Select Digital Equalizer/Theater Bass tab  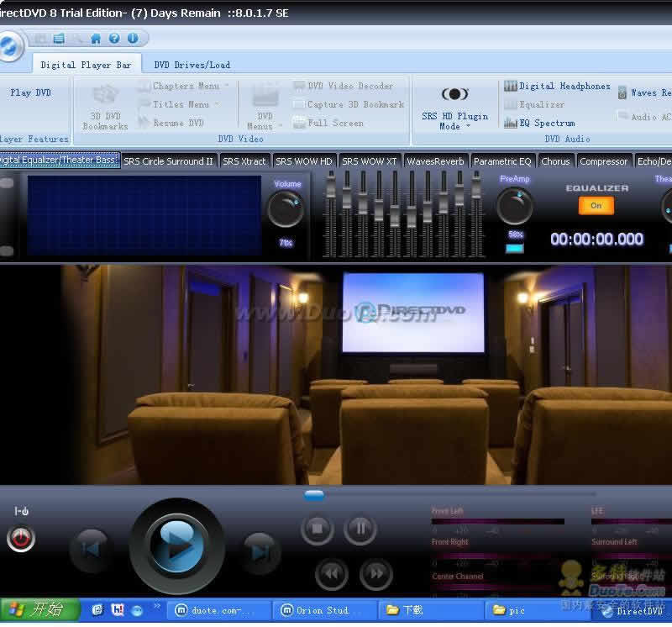(x=60, y=160)
